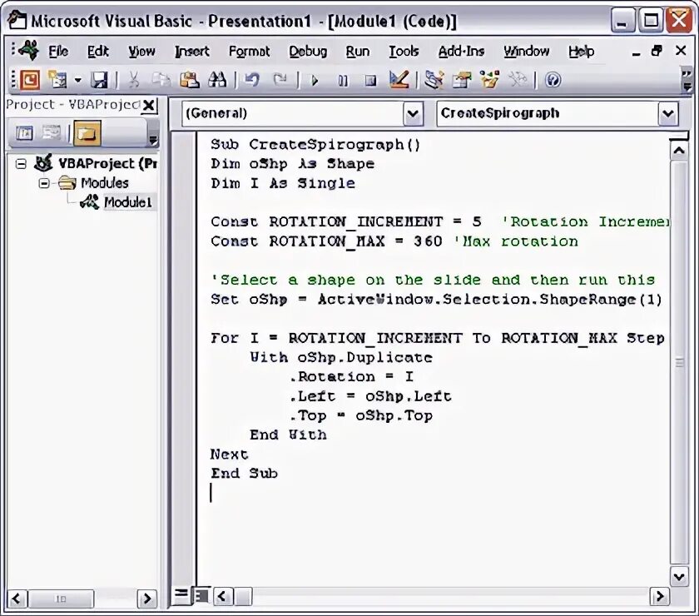The width and height of the screenshot is (699, 616).
Task: Click the View Object icon in Project pane
Action: [x=52, y=133]
